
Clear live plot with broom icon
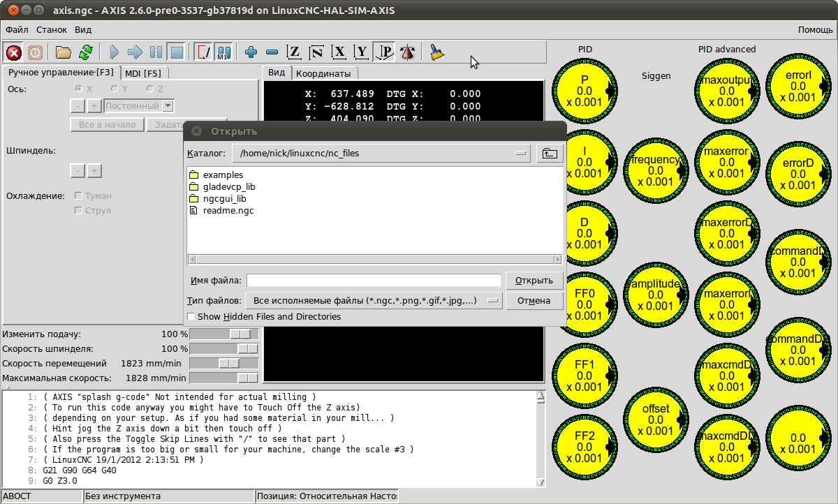point(436,52)
